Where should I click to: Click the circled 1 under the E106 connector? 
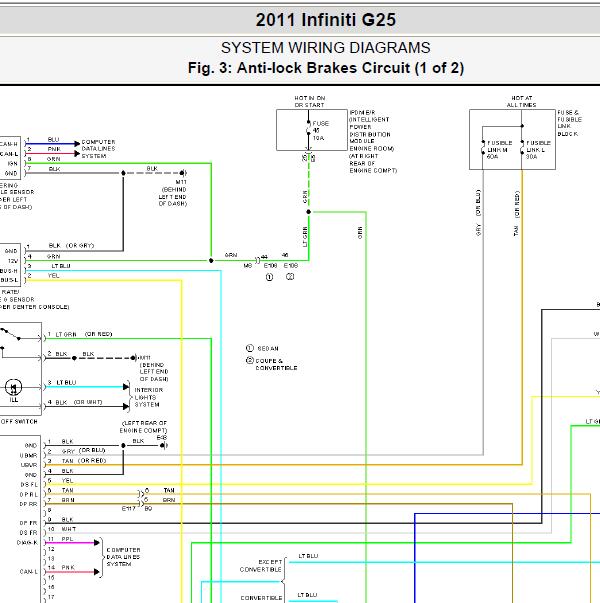269,277
